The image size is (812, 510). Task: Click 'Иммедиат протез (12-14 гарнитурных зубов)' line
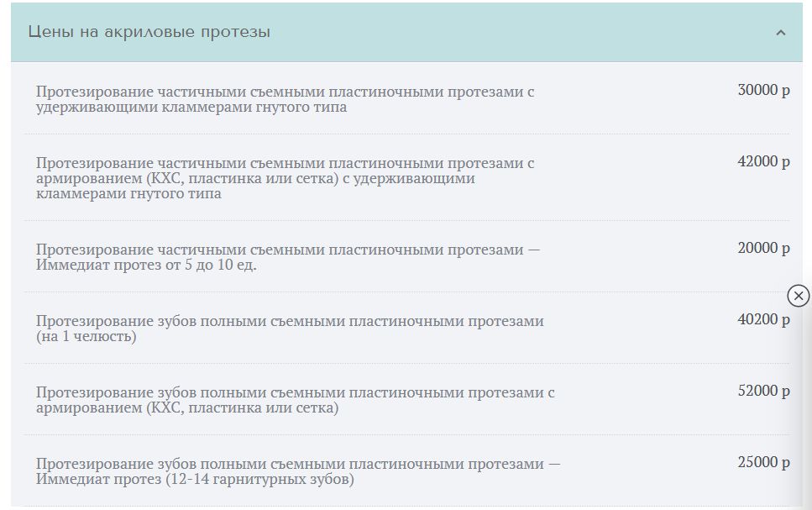(x=195, y=479)
